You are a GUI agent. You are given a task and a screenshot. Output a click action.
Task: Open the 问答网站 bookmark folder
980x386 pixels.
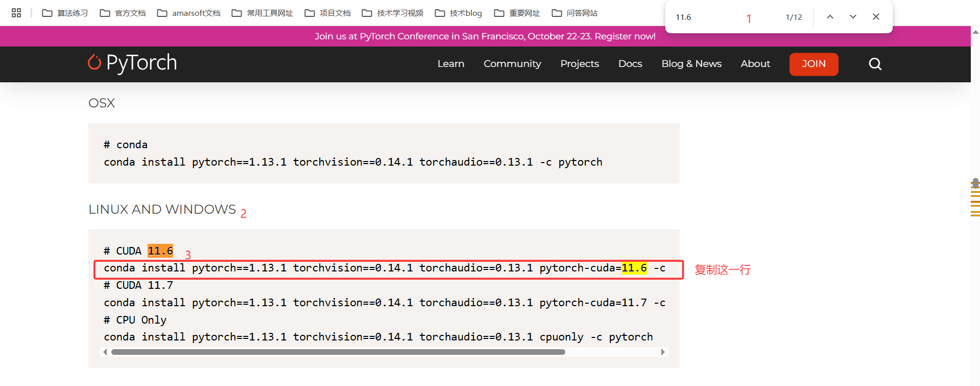[575, 13]
